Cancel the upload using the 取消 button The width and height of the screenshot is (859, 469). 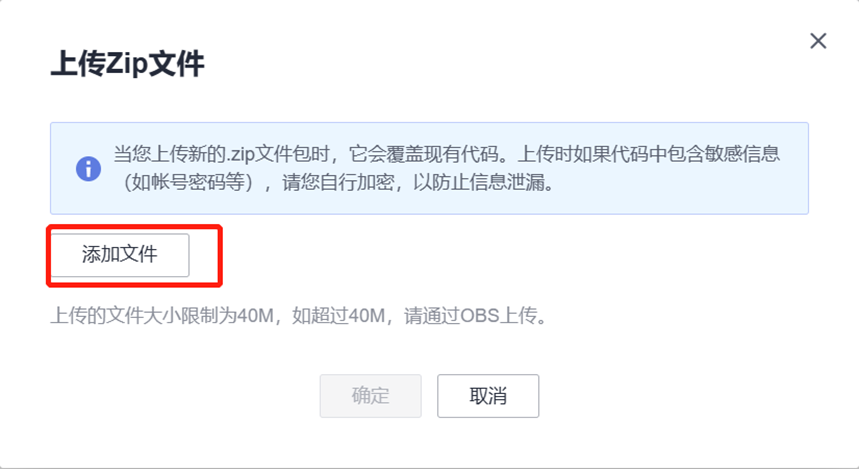pyautogui.click(x=488, y=396)
